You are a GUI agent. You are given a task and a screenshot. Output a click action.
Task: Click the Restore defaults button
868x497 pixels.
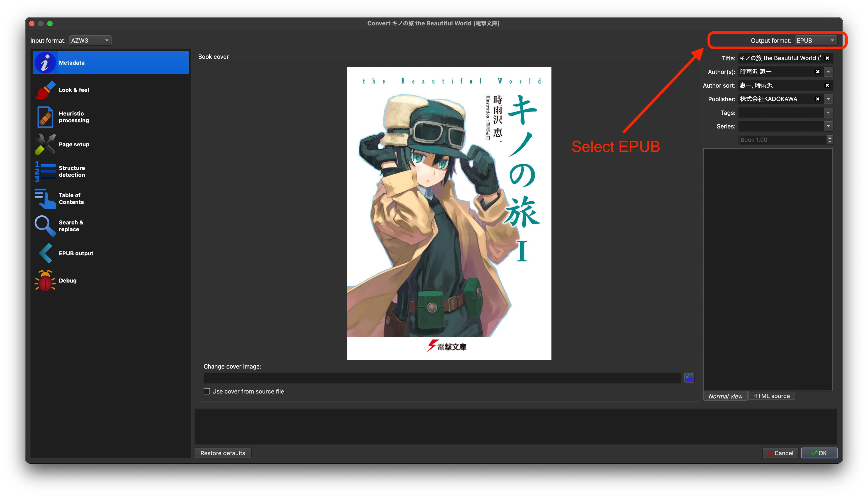click(223, 453)
